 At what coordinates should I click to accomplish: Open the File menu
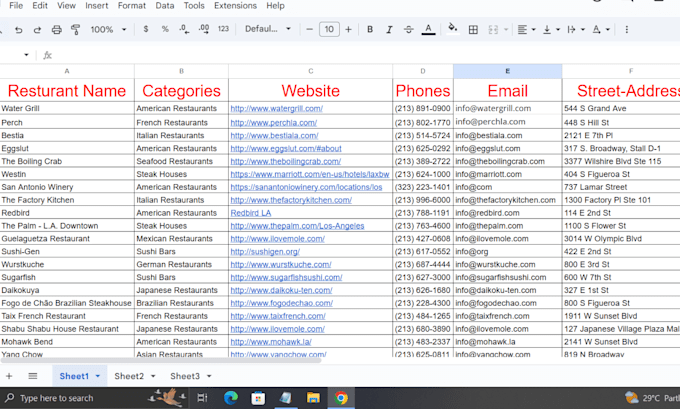(x=16, y=6)
